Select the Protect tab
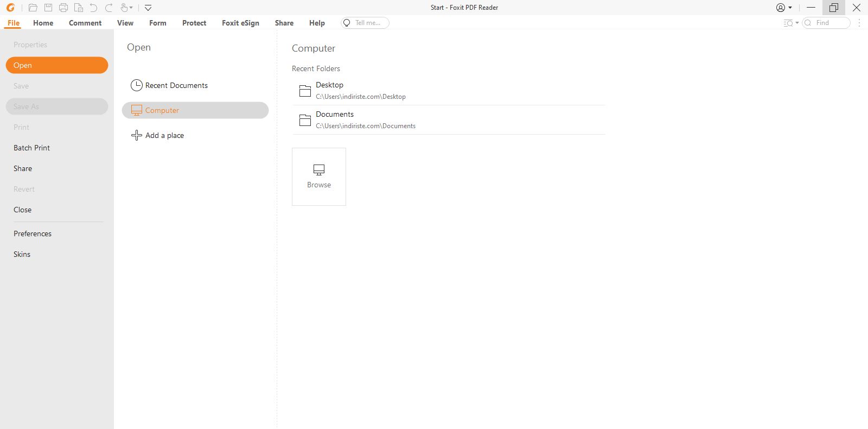This screenshot has height=429, width=868. (x=194, y=23)
